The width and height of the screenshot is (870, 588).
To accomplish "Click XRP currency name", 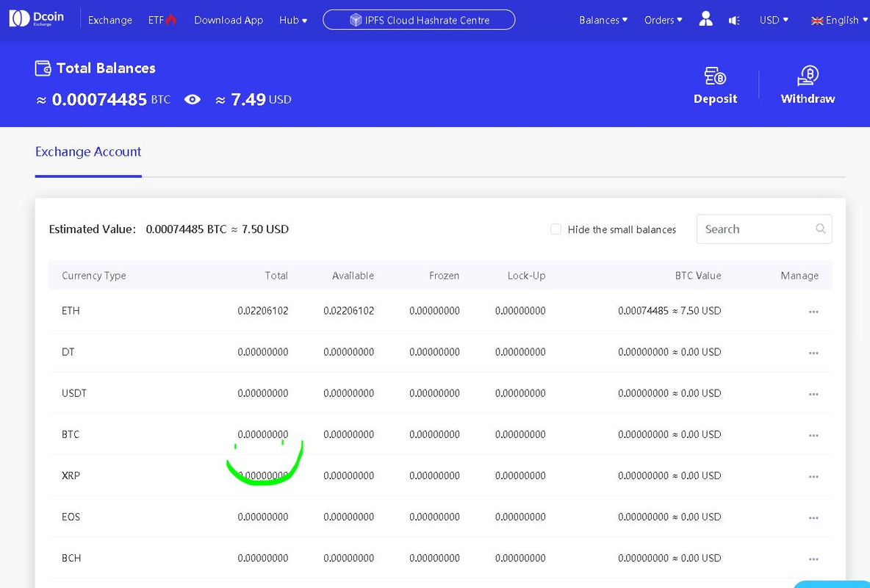I will pos(71,476).
